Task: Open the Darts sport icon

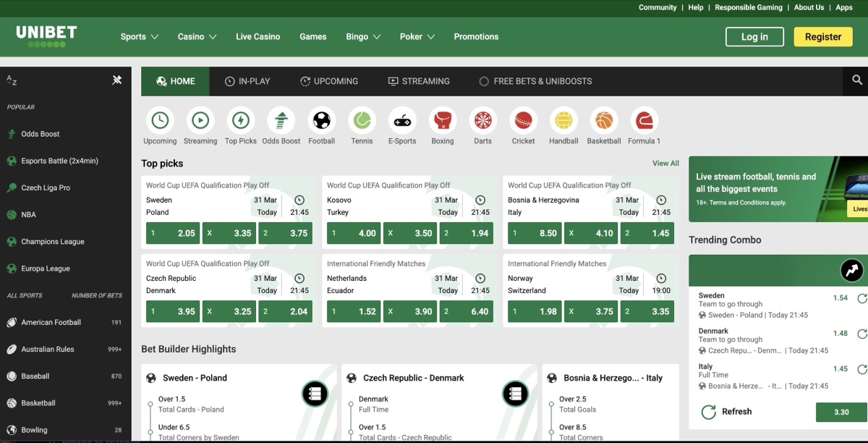Action: click(482, 120)
